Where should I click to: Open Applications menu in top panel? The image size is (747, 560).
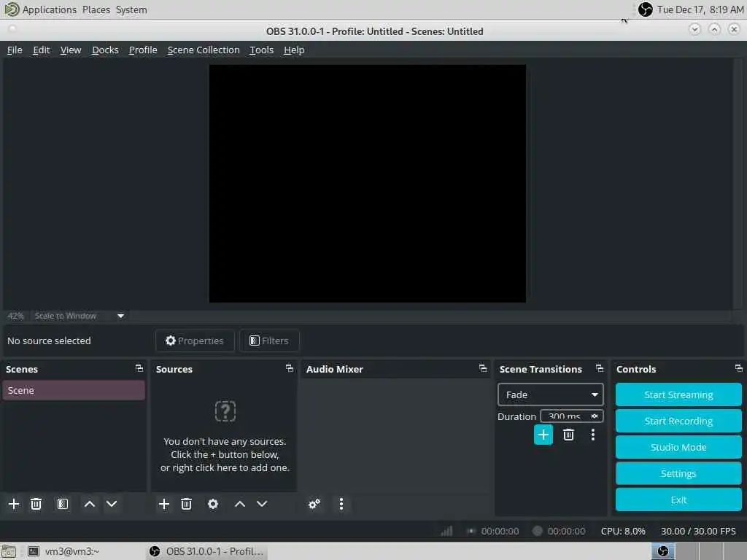tap(49, 9)
